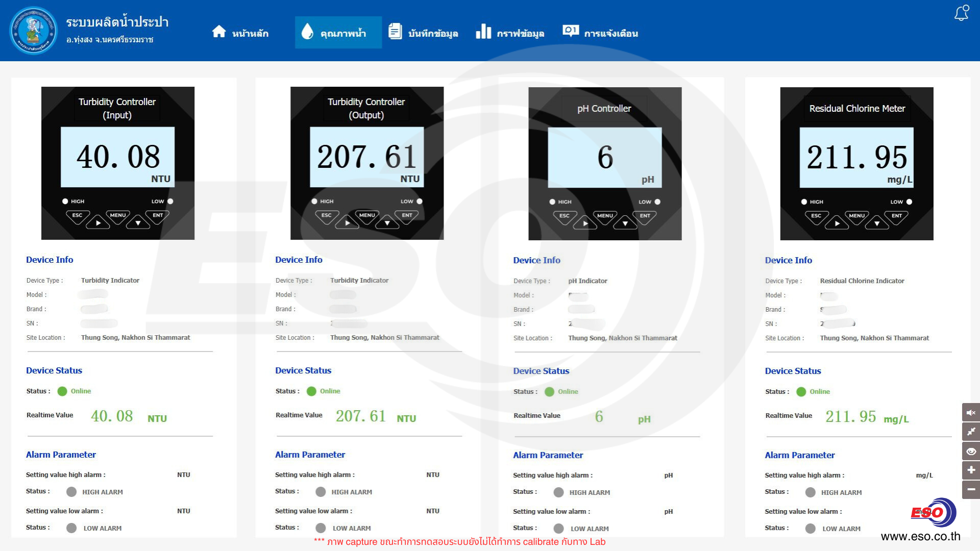This screenshot has height=551, width=980.
Task: Open the กราฟข้อมูล data chart menu
Action: click(510, 33)
